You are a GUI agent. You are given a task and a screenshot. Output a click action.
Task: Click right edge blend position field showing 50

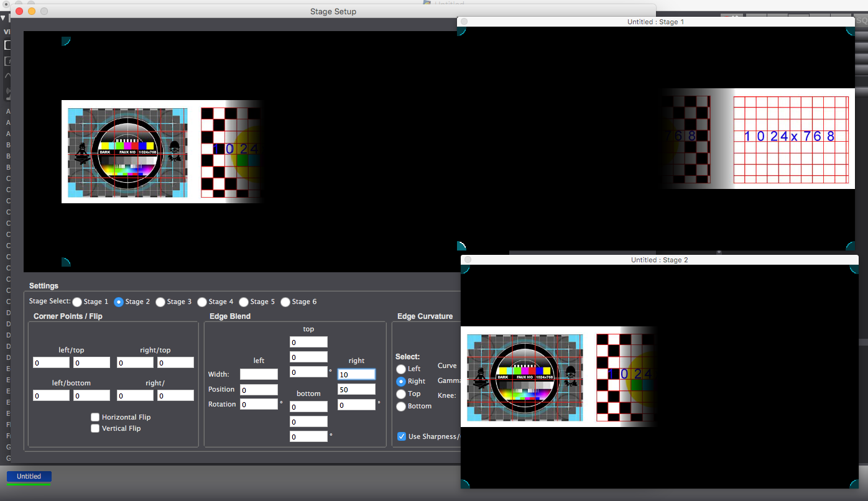[356, 389]
